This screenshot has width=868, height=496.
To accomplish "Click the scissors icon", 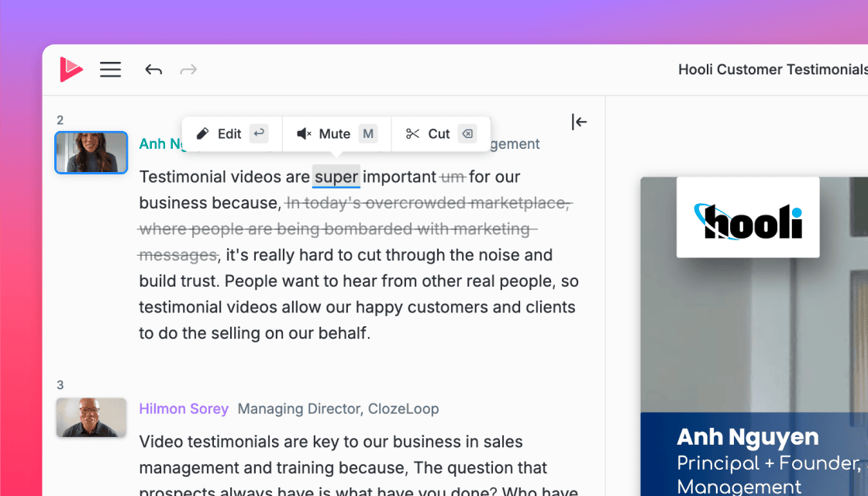I will click(x=412, y=134).
